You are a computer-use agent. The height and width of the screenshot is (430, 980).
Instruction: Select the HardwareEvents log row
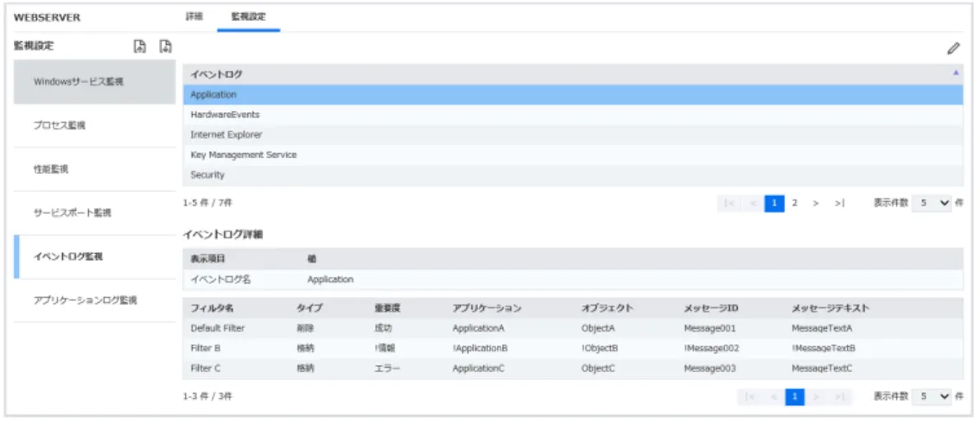(572, 115)
